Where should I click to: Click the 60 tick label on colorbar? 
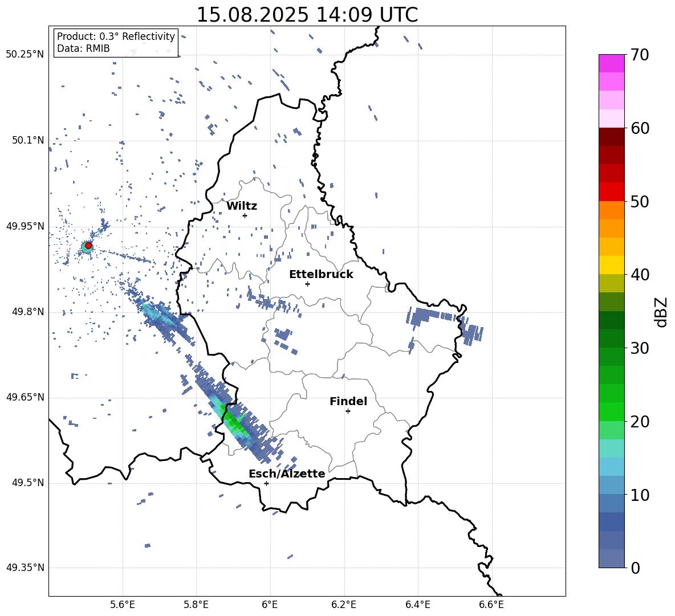640,128
